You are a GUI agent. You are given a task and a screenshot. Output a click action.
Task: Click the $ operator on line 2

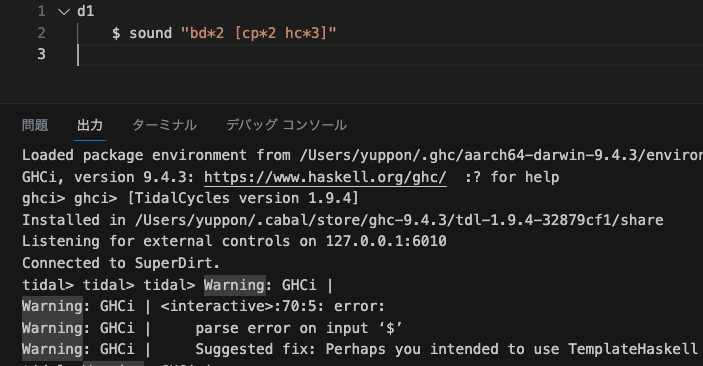tap(116, 33)
